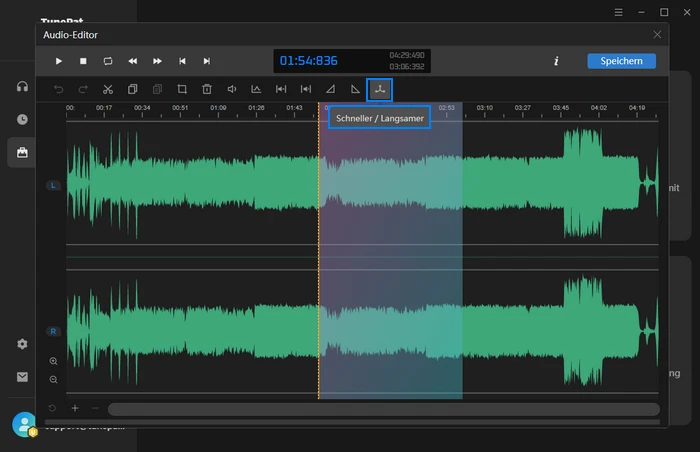This screenshot has width=700, height=452.
Task: Copy the selected audio
Action: (x=133, y=89)
